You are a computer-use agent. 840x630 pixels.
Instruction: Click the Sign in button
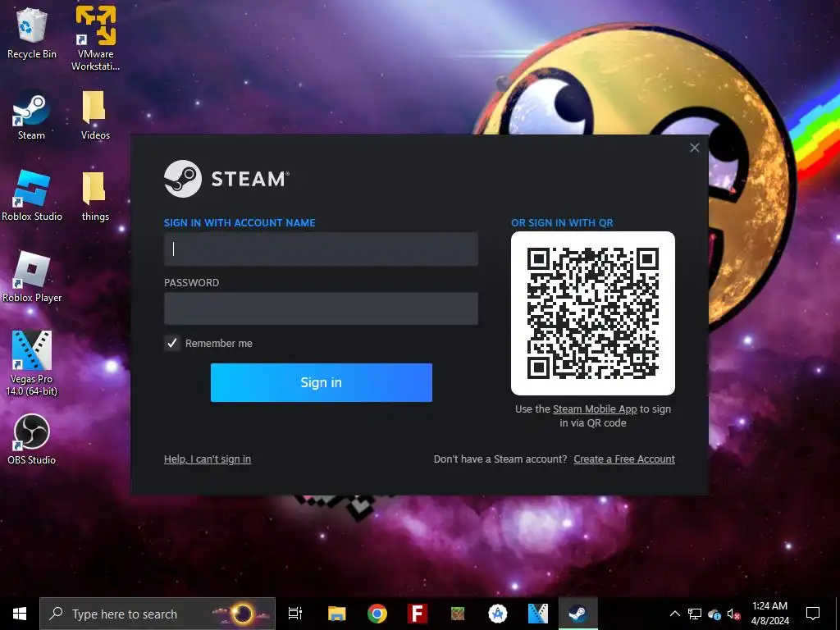pos(322,382)
